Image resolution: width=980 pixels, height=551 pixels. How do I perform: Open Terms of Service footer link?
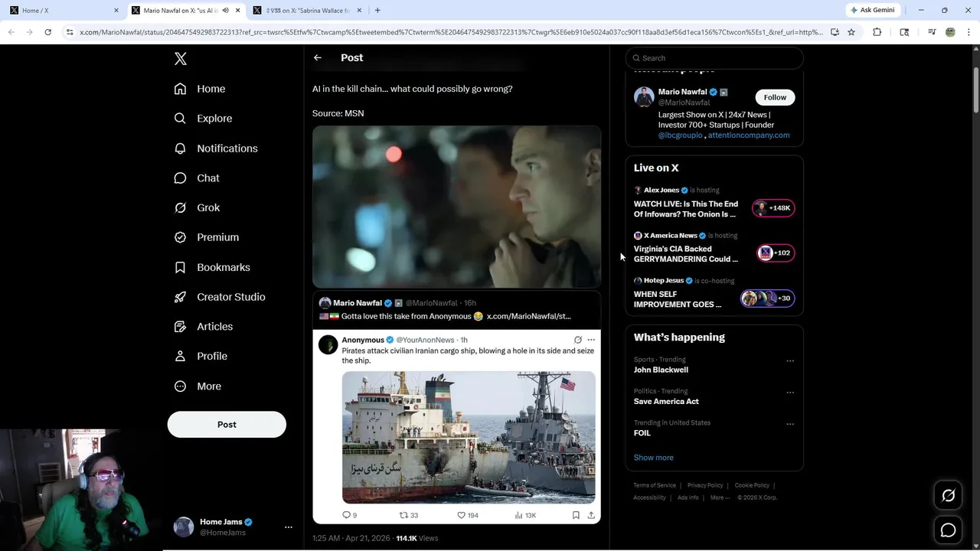[655, 485]
